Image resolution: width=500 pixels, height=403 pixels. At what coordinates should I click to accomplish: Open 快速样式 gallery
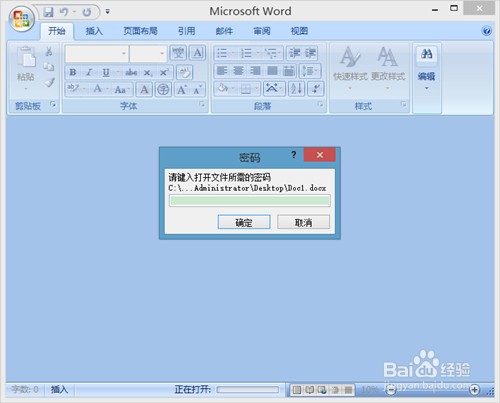350,68
